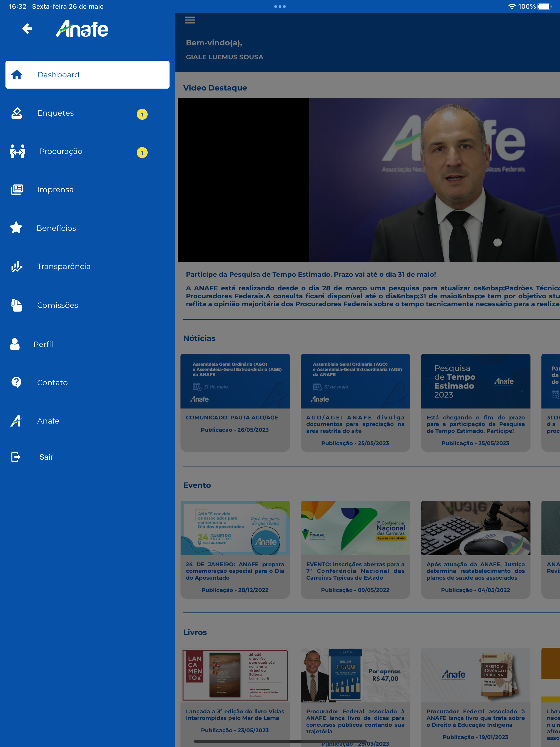Image resolution: width=560 pixels, height=747 pixels.
Task: Open Enquetes menu item
Action: (87, 113)
